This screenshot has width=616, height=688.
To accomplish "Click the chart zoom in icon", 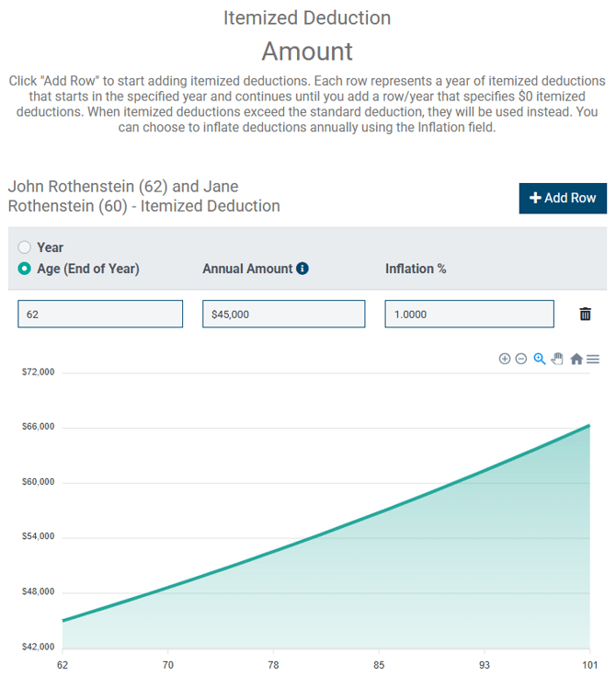I will tap(505, 359).
